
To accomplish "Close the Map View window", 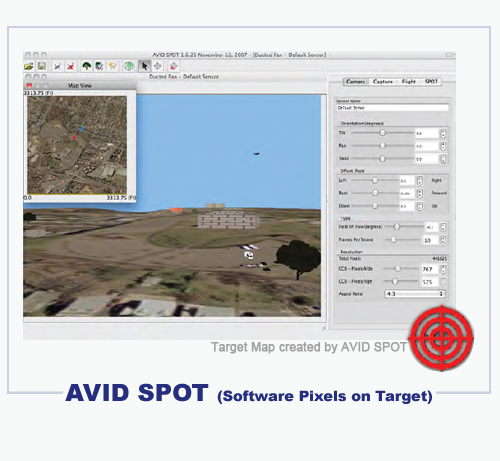I will [29, 85].
